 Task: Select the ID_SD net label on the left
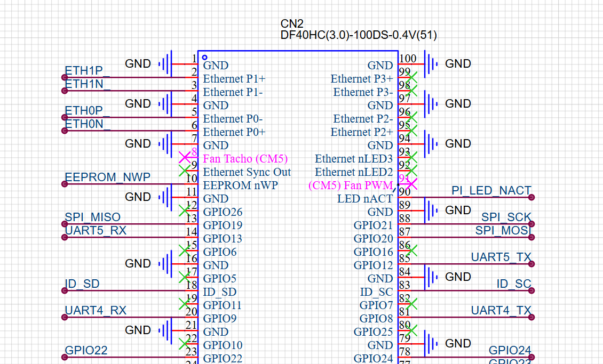[x=82, y=284]
